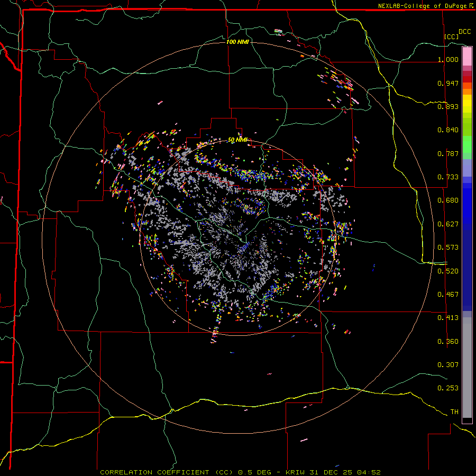Click the 0.787 scale value

point(448,153)
